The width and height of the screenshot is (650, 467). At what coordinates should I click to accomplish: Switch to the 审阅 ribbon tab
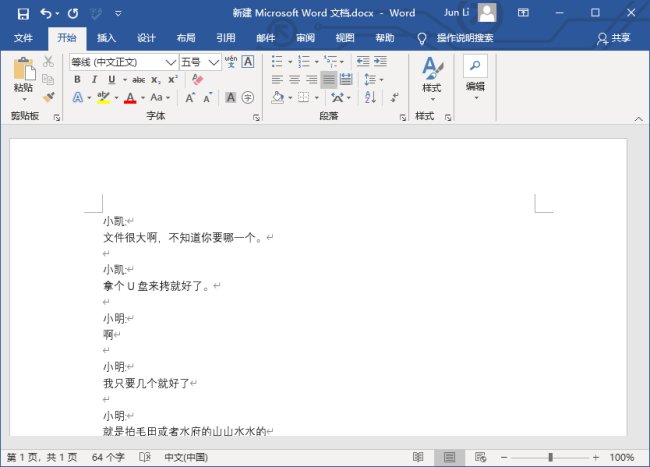point(305,38)
